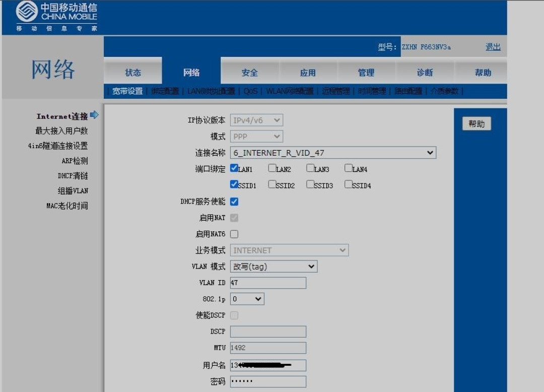Screen dimensions: 544x392
Task: Uncheck the SSID1 binding
Action: (x=234, y=184)
